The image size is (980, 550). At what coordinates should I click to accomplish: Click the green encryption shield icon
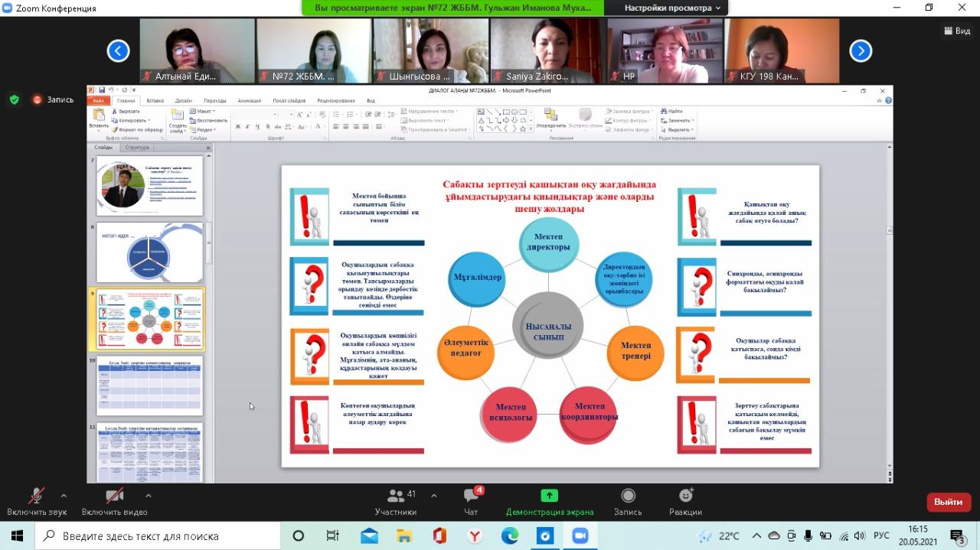[x=14, y=99]
